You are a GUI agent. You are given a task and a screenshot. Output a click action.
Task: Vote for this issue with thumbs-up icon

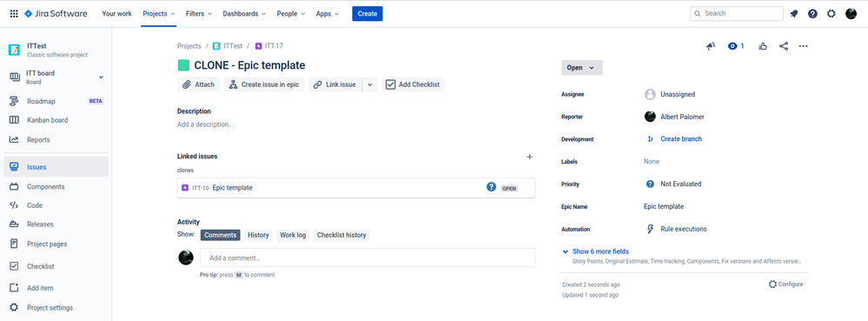tap(764, 46)
